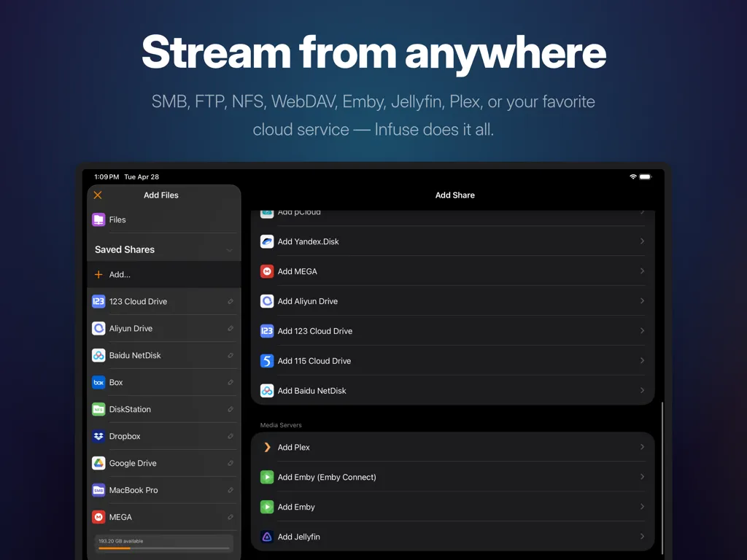747x560 pixels.
Task: Edit the 123 Cloud Drive share
Action: tap(231, 301)
